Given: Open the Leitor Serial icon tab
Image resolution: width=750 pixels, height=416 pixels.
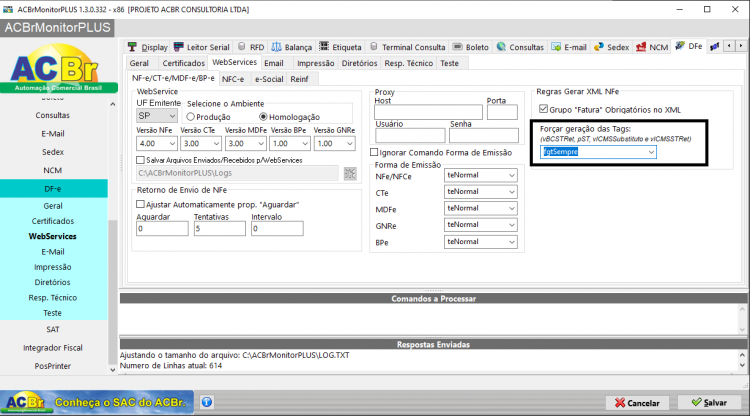Looking at the screenshot, I should pyautogui.click(x=201, y=47).
